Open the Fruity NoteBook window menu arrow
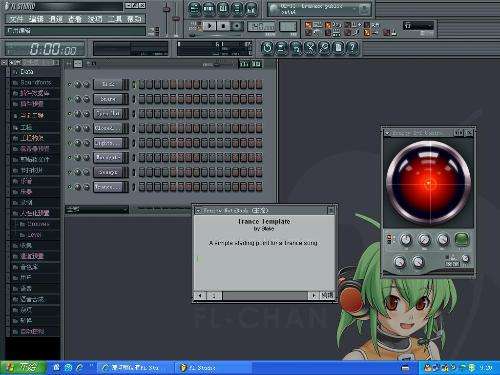 click(x=198, y=211)
